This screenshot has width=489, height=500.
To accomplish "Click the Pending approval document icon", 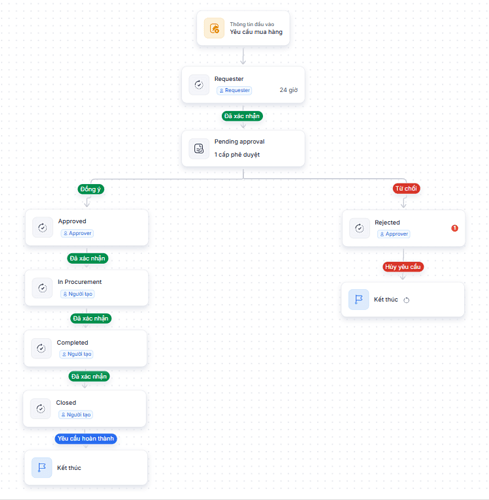I will pyautogui.click(x=199, y=148).
